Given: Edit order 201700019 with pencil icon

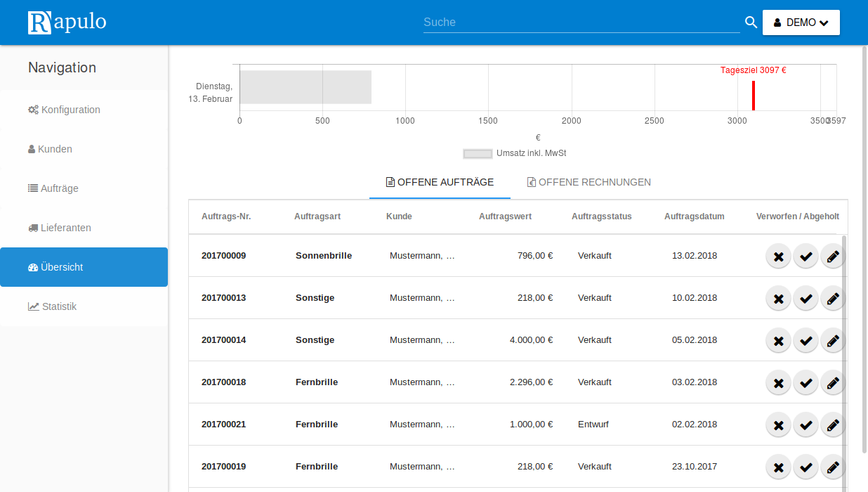Looking at the screenshot, I should tap(833, 467).
